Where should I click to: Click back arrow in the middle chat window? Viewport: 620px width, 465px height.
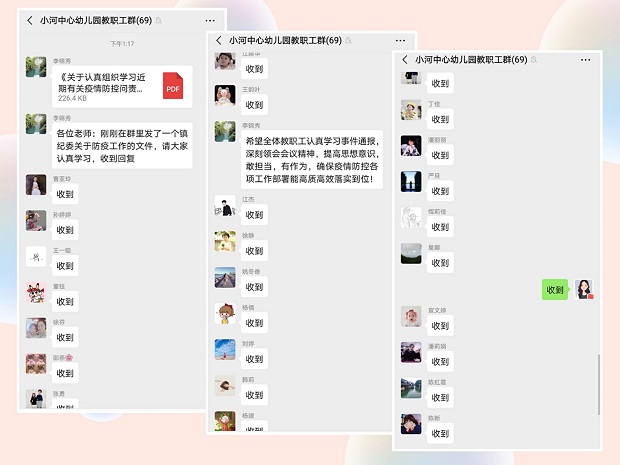click(x=219, y=41)
